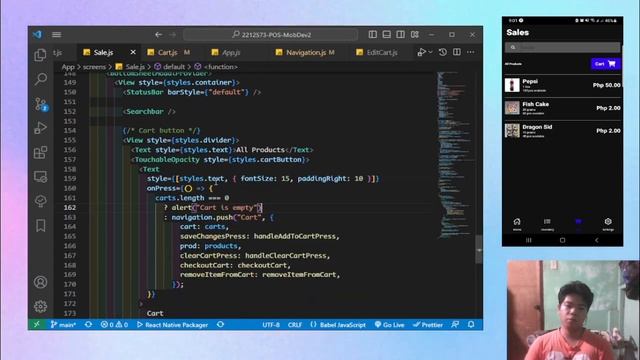Tap the Fish Cake product row
640x360 pixels.
562,108
